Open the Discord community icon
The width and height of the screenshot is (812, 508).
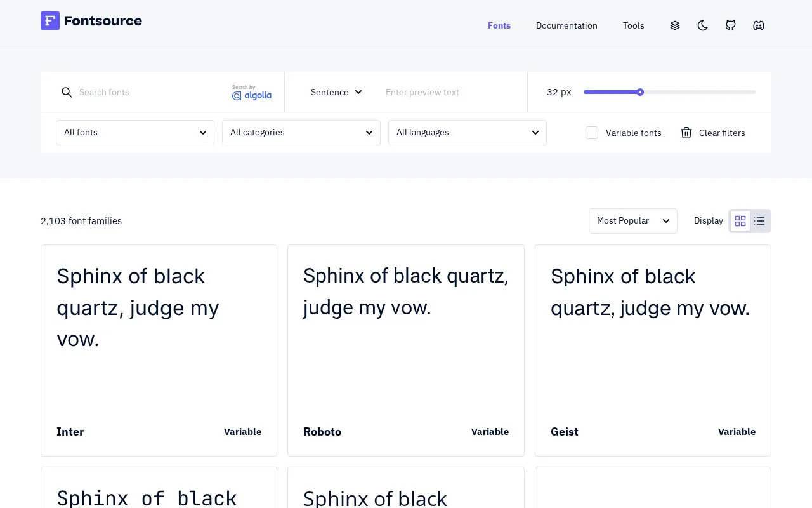[x=759, y=25]
